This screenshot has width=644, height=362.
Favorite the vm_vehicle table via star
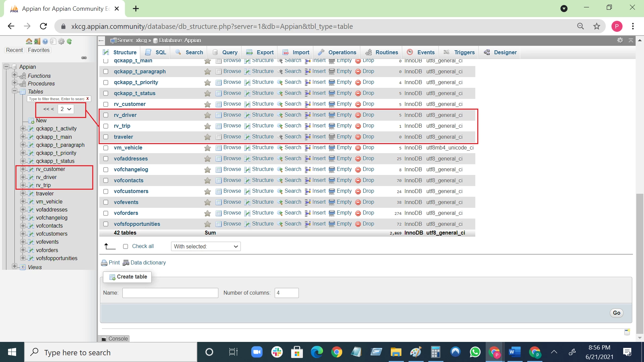click(x=208, y=148)
